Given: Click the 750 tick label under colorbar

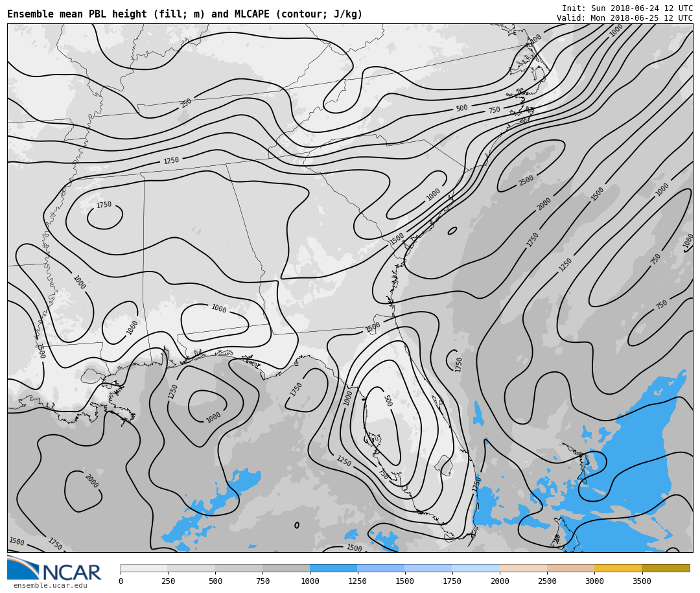Looking at the screenshot, I should [x=262, y=581].
